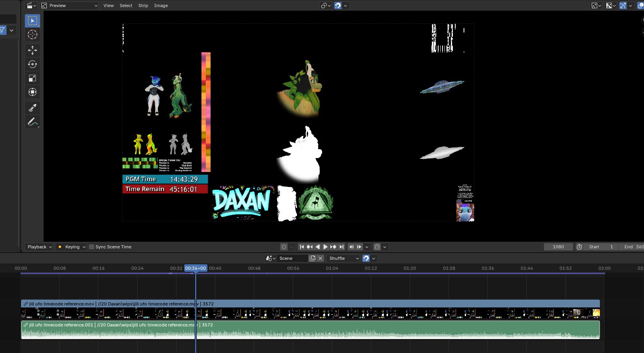Unlink the scene with the X button
The width and height of the screenshot is (644, 353).
[x=320, y=258]
